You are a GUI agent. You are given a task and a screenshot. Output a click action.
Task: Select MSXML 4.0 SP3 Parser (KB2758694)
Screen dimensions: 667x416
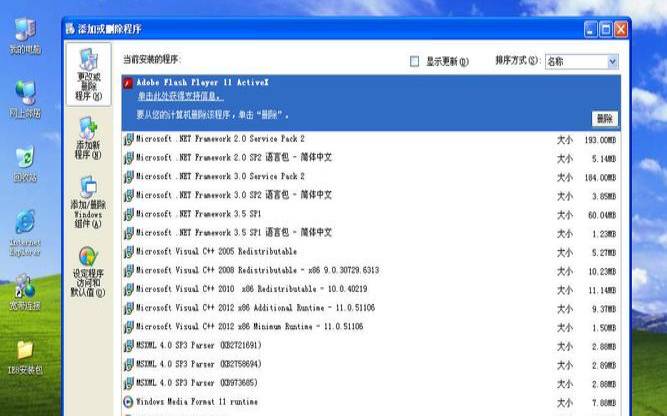pos(371,365)
